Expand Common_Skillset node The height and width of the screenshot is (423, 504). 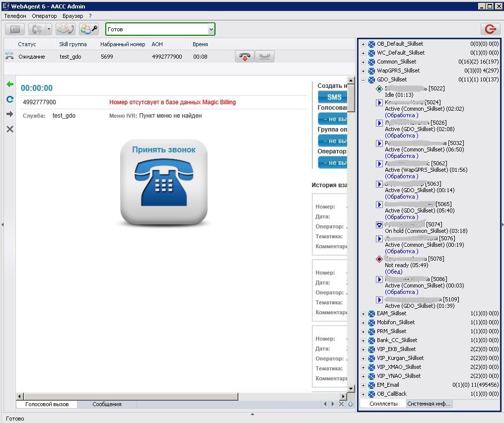click(x=363, y=63)
